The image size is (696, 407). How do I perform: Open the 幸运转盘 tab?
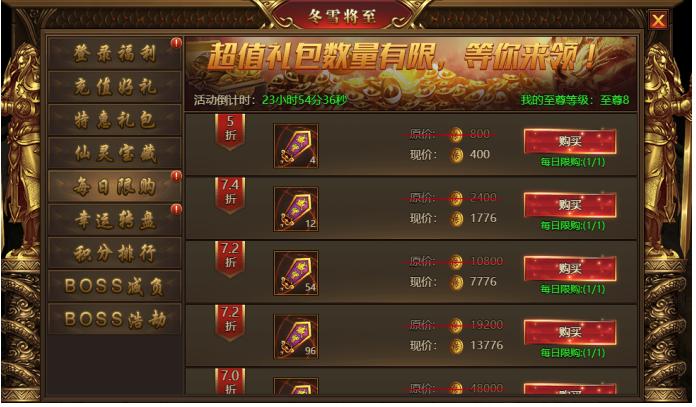click(x=115, y=220)
